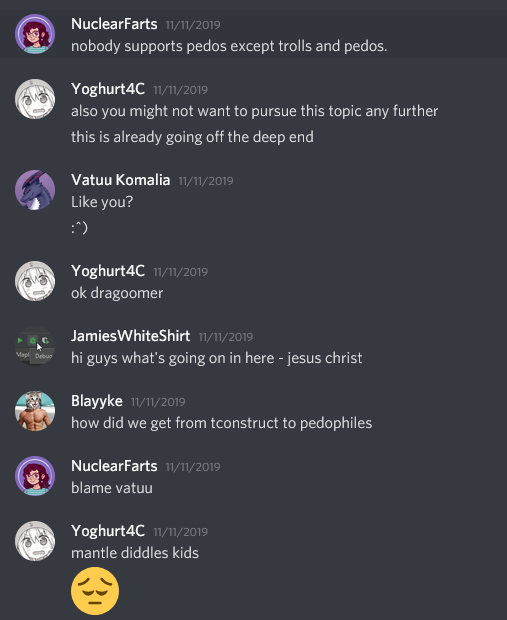
Task: Click the timestamp beside Blayyke
Action: tap(158, 402)
